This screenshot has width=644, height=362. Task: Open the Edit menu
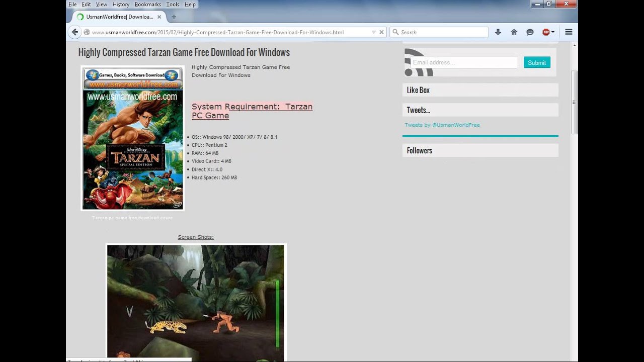[87, 5]
